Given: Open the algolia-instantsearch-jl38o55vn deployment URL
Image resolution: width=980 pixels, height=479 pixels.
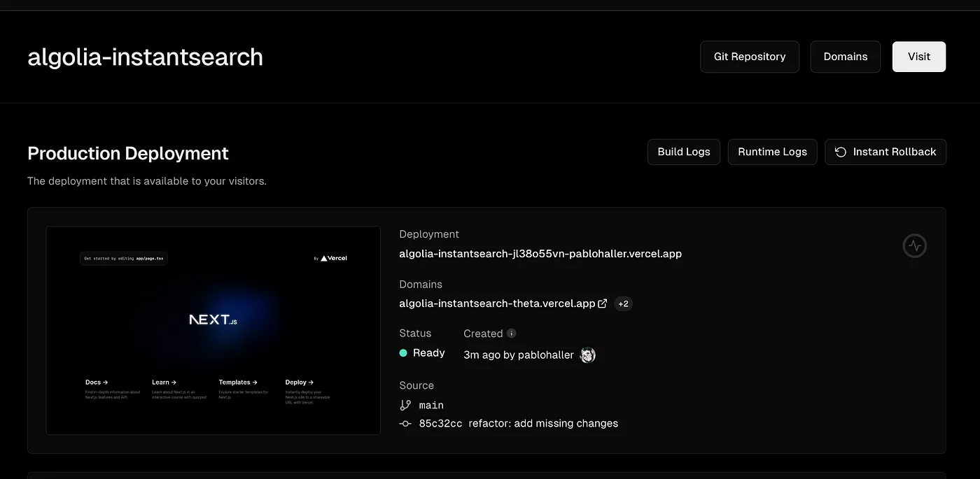Looking at the screenshot, I should tap(540, 254).
